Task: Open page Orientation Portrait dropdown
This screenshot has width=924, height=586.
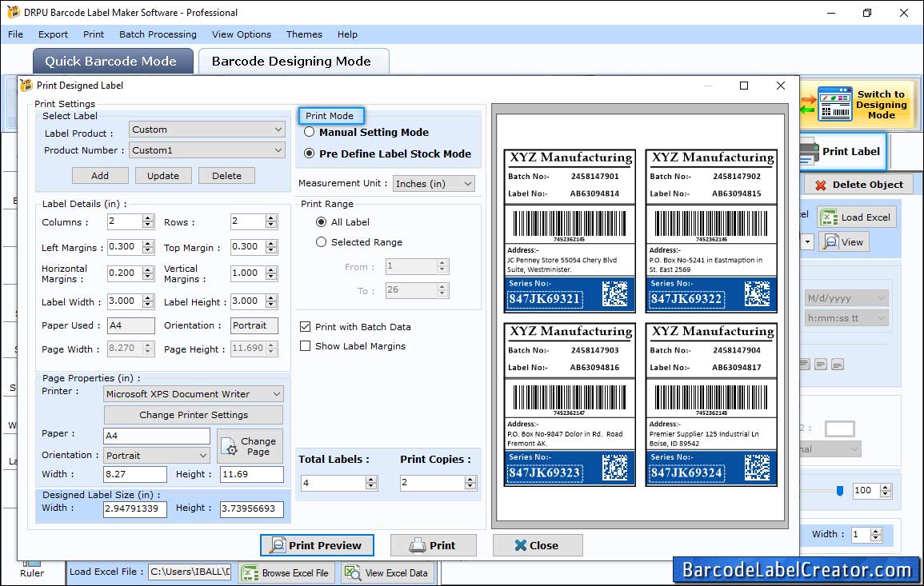Action: click(x=157, y=455)
